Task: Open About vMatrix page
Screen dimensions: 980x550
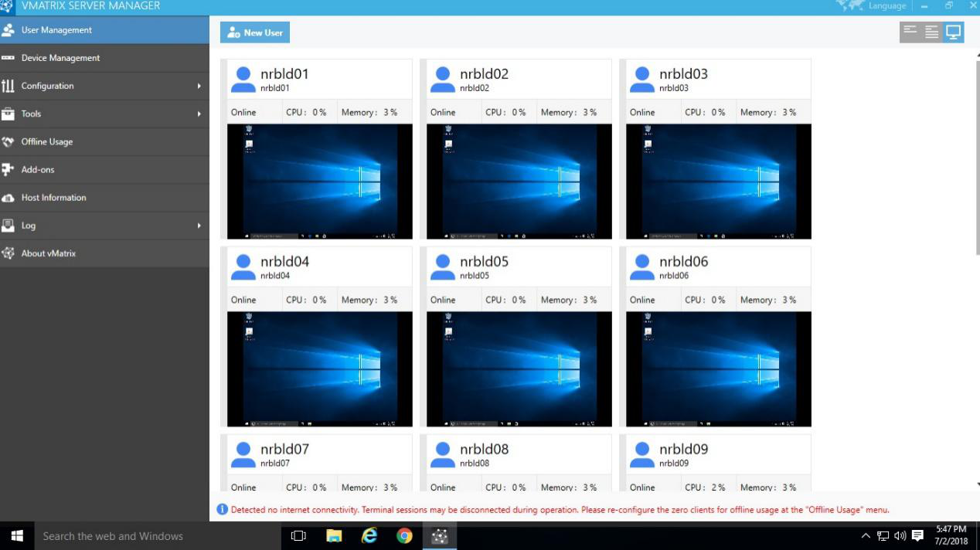Action: pos(104,253)
